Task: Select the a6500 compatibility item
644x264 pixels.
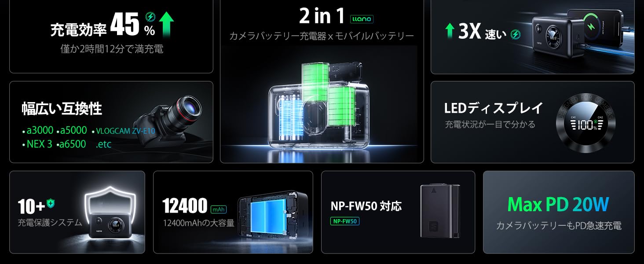Action: [71, 144]
